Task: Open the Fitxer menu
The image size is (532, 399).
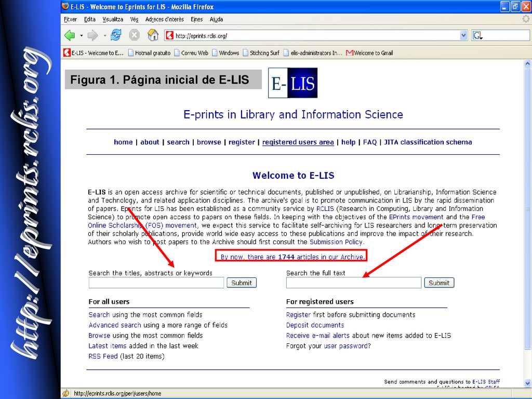Action: point(70,19)
